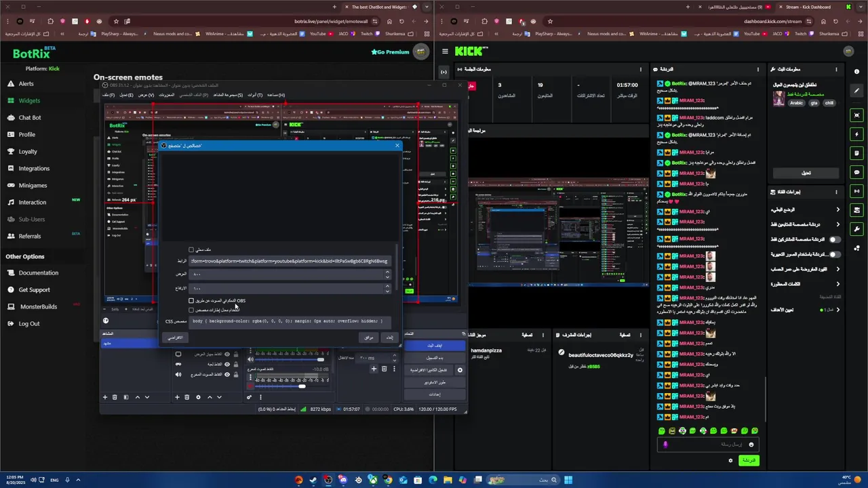
Task: Click the Kick chat message input
Action: 707,445
